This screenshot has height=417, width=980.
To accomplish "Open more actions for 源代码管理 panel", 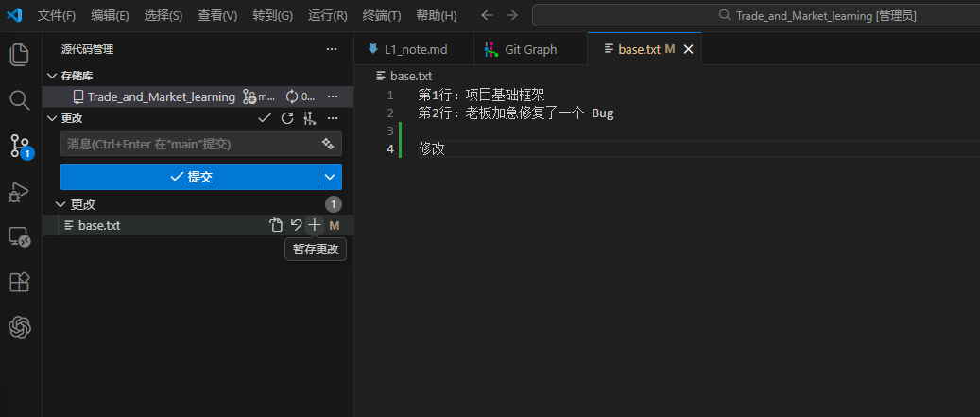I will pos(333,49).
